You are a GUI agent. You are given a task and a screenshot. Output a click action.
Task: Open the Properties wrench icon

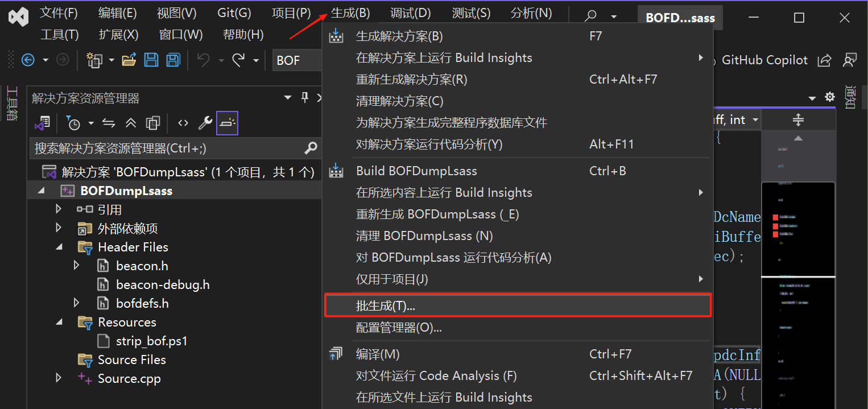pyautogui.click(x=205, y=123)
